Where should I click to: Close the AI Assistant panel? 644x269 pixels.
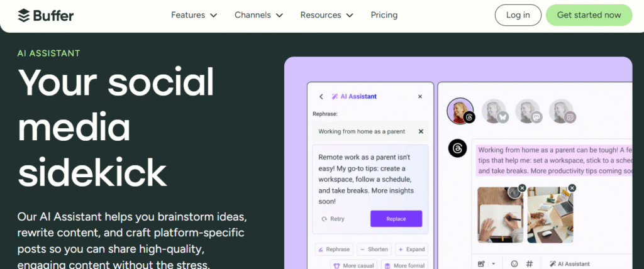419,97
